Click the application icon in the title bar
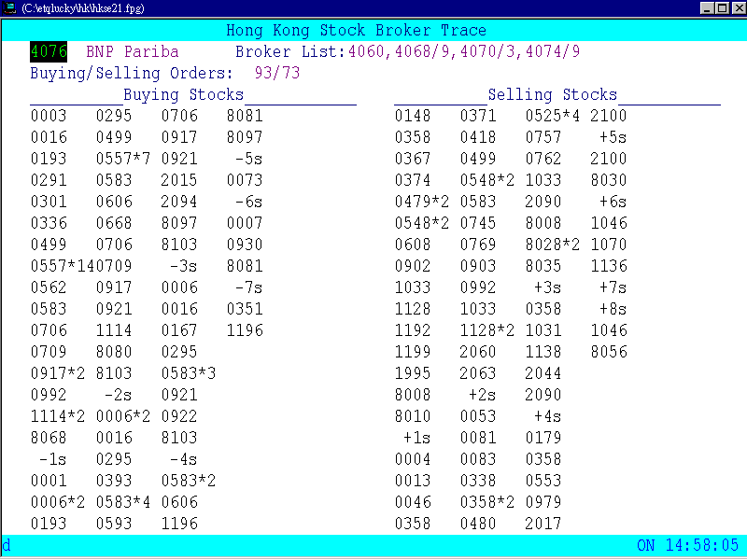Viewport: 747px width, 560px height. click(9, 7)
